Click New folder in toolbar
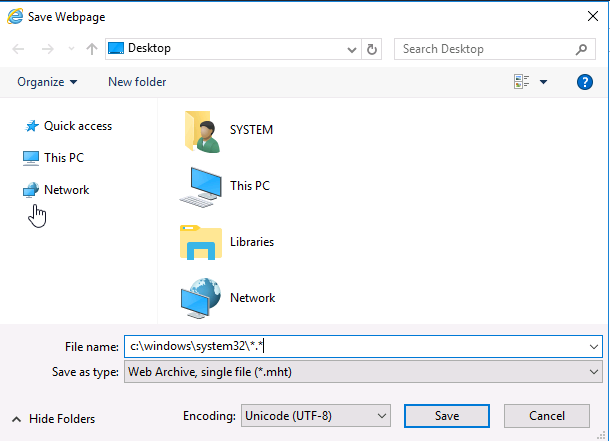 tap(137, 82)
